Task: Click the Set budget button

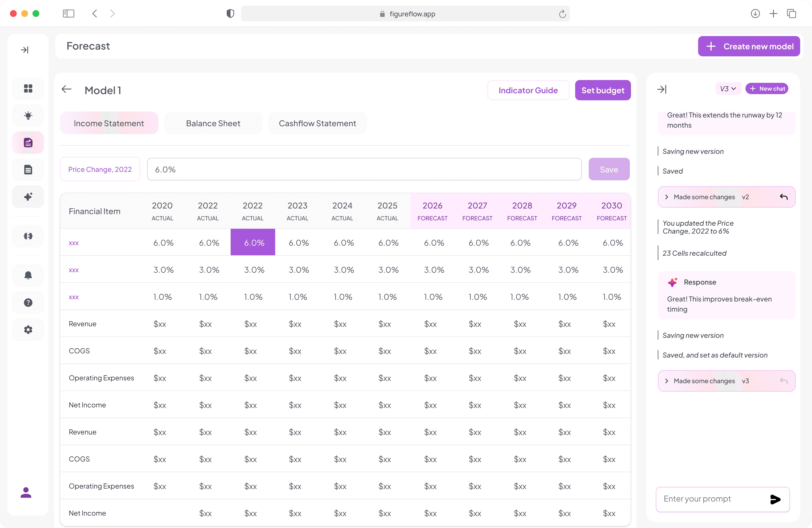Action: click(x=603, y=90)
